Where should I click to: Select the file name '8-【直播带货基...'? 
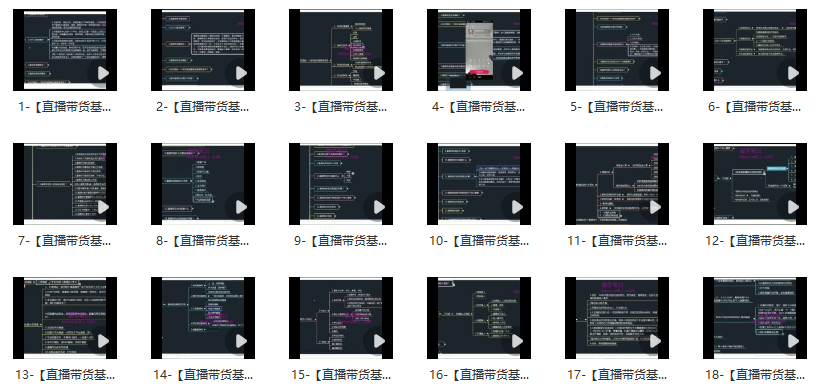(203, 241)
